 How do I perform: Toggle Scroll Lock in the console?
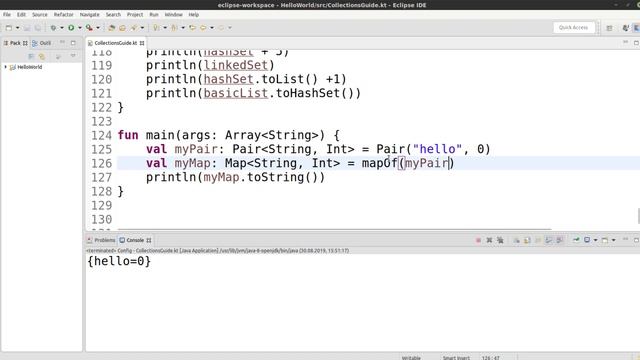[x=527, y=240]
